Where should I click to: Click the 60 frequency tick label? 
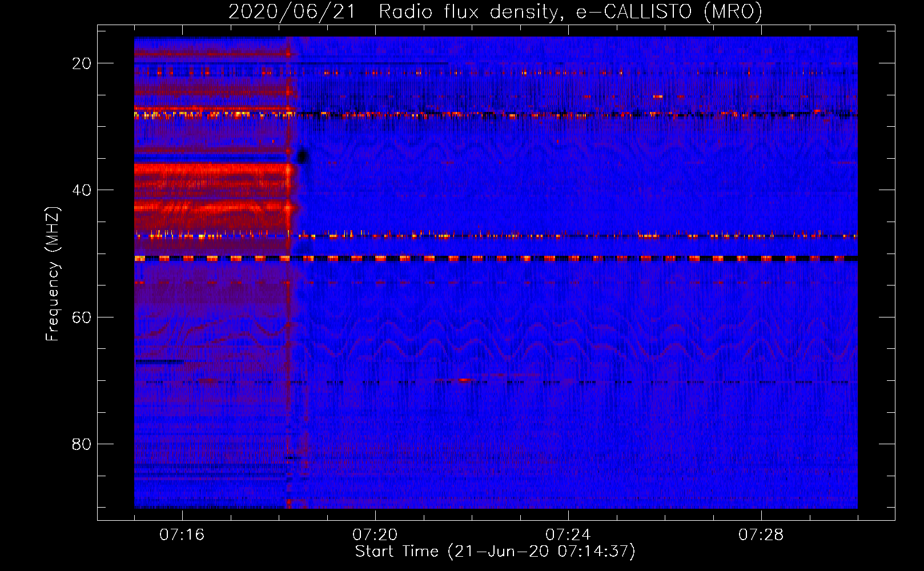[82, 317]
